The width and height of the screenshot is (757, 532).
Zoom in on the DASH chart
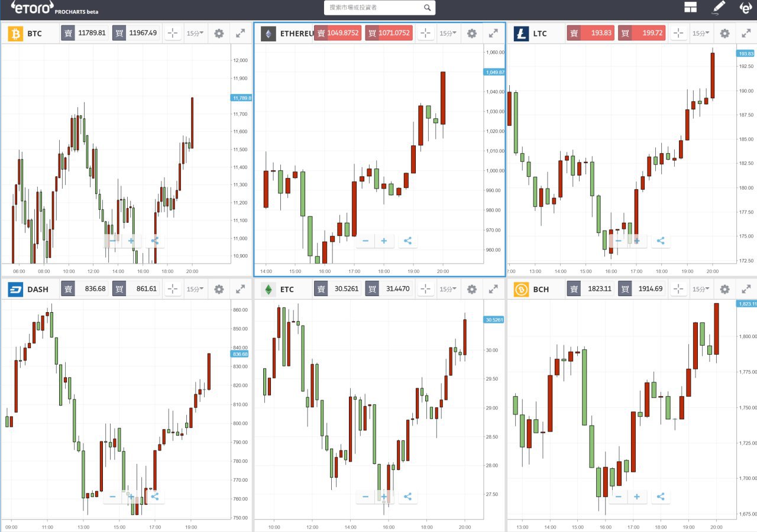coord(131,497)
